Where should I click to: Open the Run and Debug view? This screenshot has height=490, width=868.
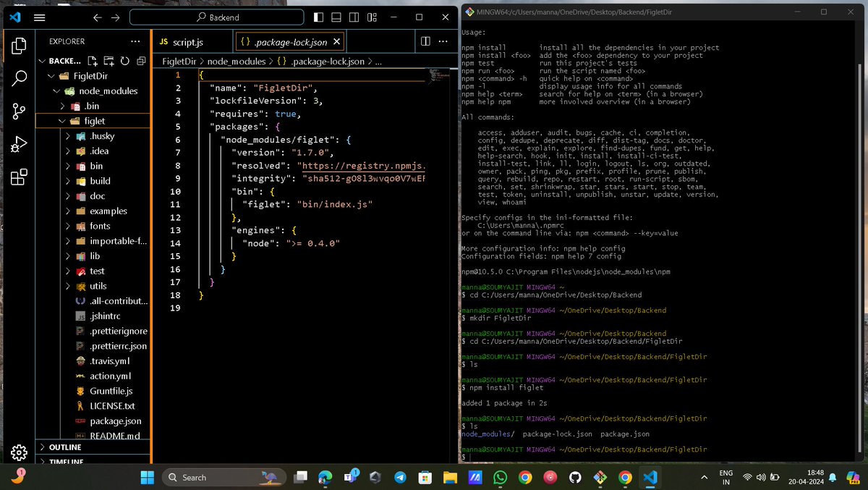[x=20, y=144]
